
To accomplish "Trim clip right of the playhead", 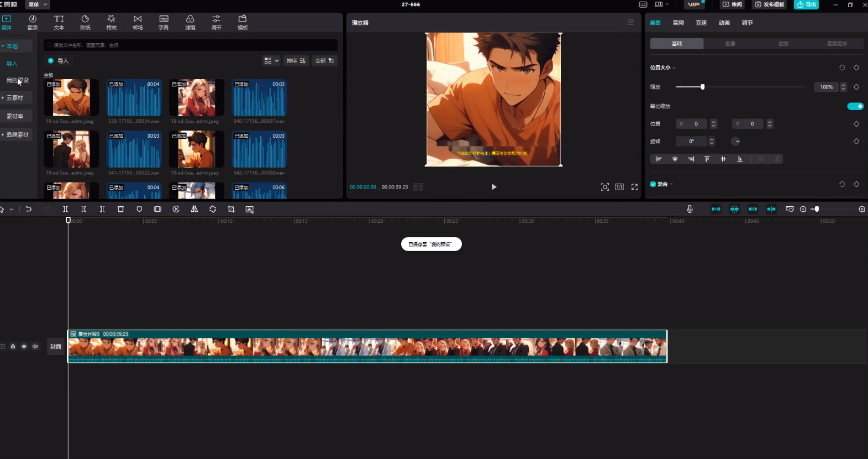I will pos(102,209).
